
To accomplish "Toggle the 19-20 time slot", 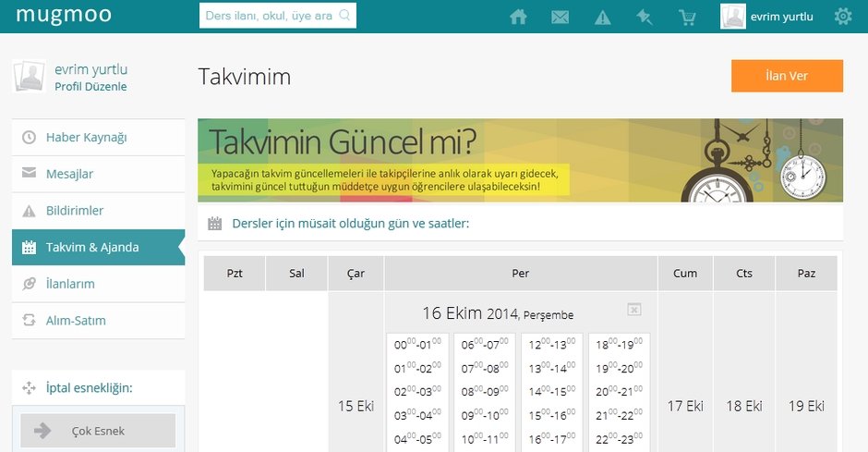I will 619,368.
